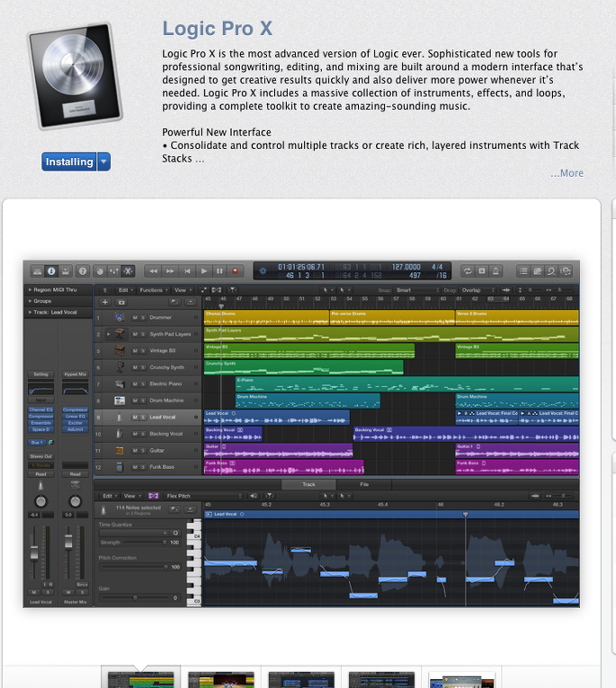The width and height of the screenshot is (616, 688).
Task: Open the dropdown arrow beside Installing
Action: [x=104, y=162]
